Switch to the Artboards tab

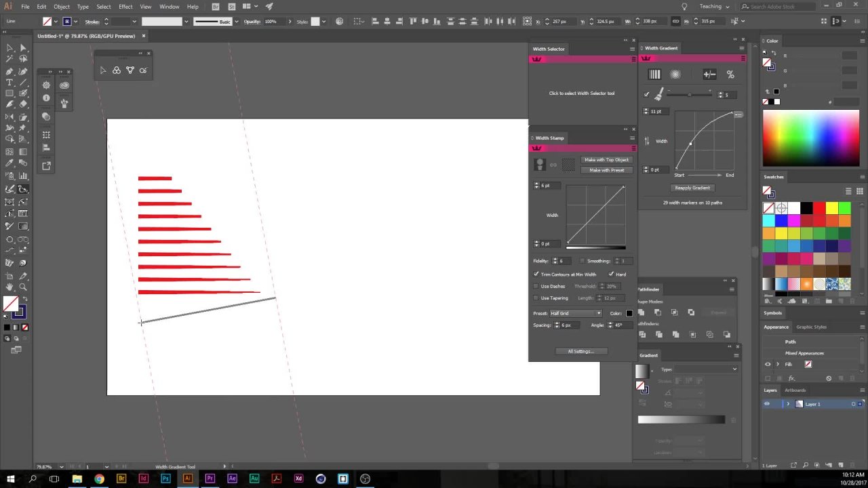(x=795, y=390)
